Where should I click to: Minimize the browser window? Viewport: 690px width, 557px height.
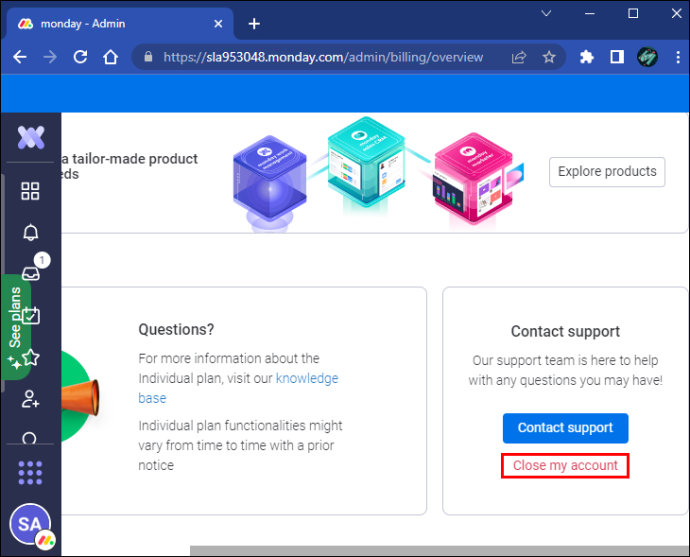[x=590, y=14]
